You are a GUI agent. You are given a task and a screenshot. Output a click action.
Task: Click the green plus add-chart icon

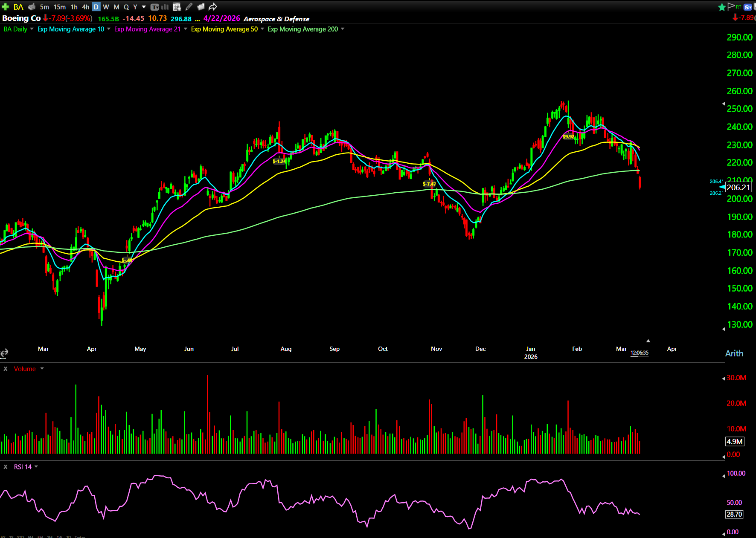point(6,7)
